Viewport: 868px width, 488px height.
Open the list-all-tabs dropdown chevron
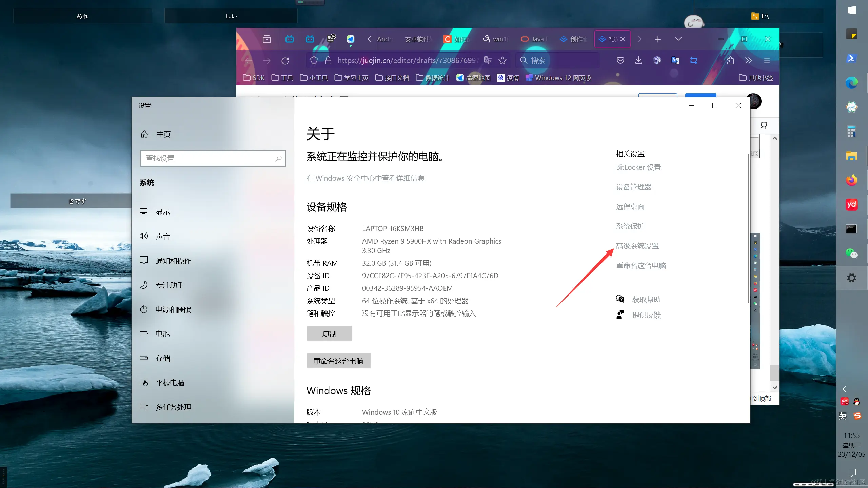coord(678,39)
